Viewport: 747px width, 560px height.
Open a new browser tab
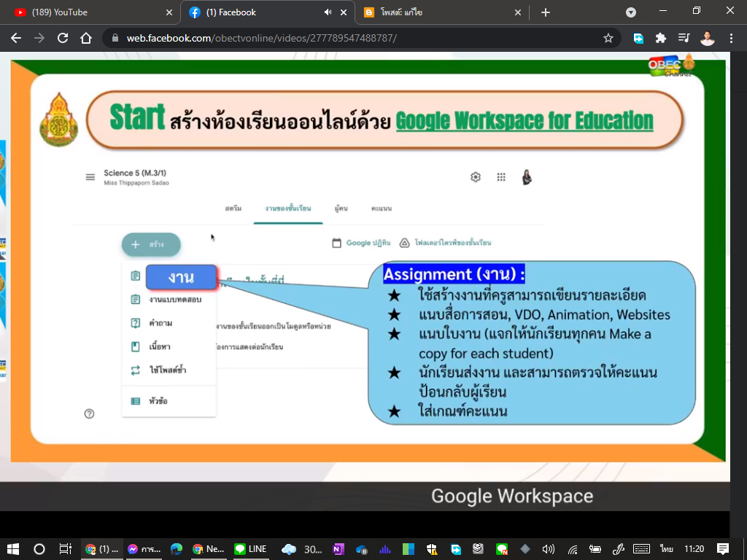[546, 12]
